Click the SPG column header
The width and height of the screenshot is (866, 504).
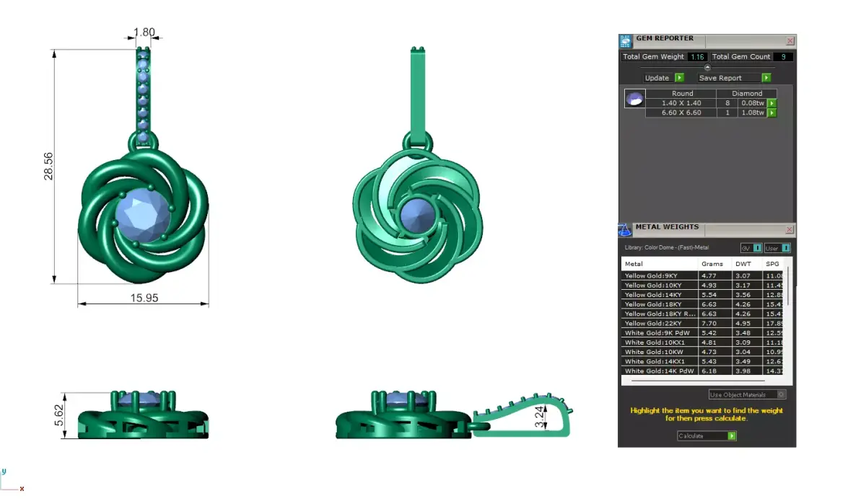(x=774, y=264)
